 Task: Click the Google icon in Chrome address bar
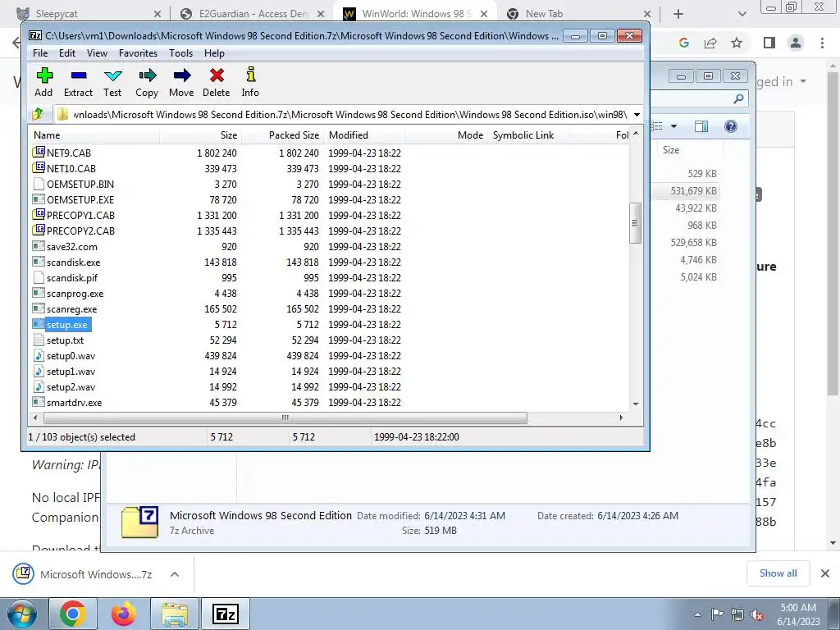click(x=683, y=43)
